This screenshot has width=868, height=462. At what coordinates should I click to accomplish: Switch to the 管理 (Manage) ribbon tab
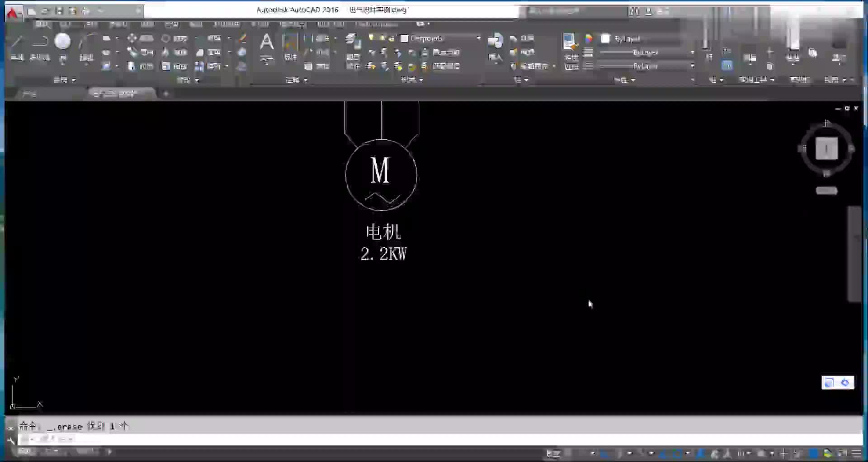[x=171, y=24]
